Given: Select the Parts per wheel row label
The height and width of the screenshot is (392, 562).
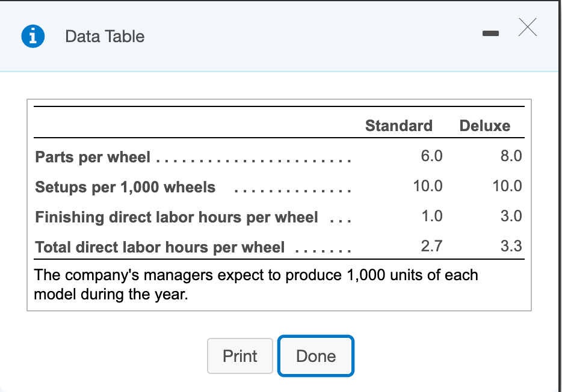Looking at the screenshot, I should click(91, 157).
